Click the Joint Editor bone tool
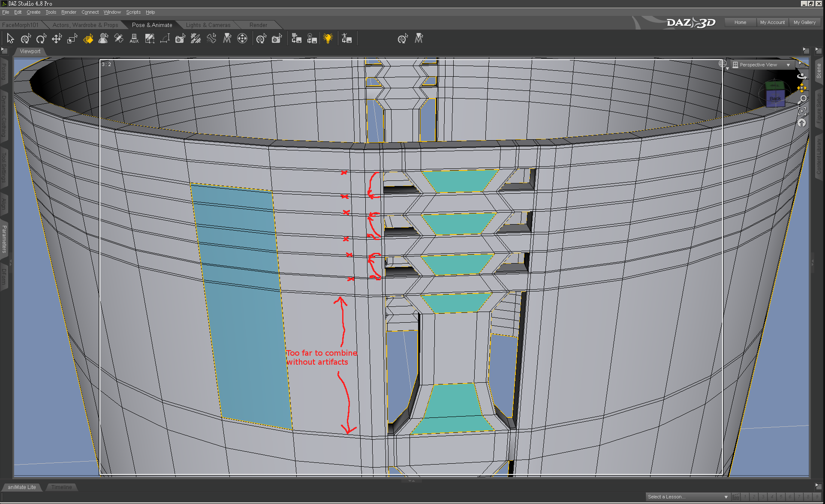The height and width of the screenshot is (504, 825). 119,39
